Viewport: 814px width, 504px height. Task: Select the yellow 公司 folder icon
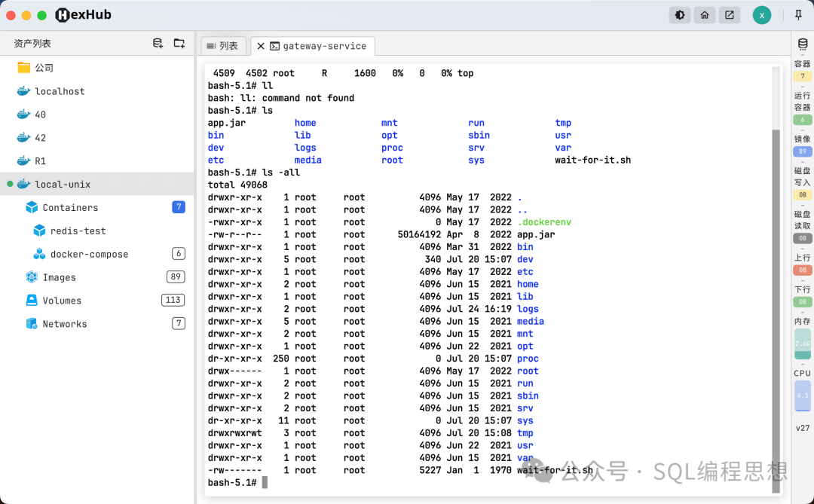tap(24, 68)
